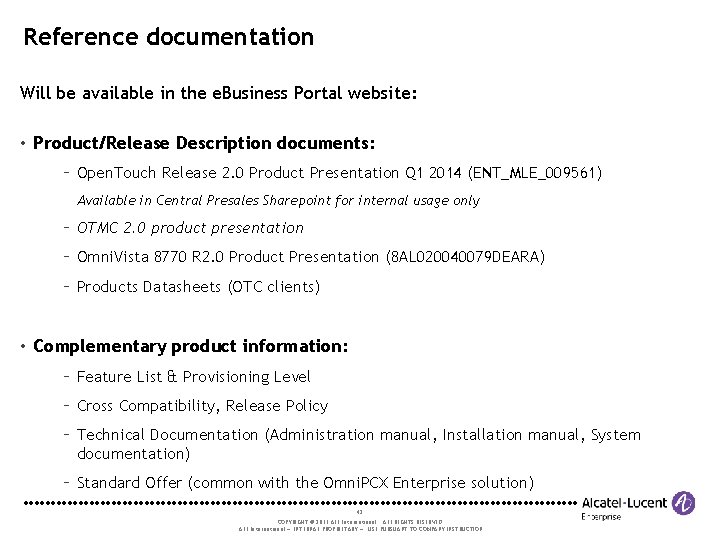The height and width of the screenshot is (540, 720).
Task: Click the Cross Compatibility, Release Policy item
Action: (x=202, y=405)
